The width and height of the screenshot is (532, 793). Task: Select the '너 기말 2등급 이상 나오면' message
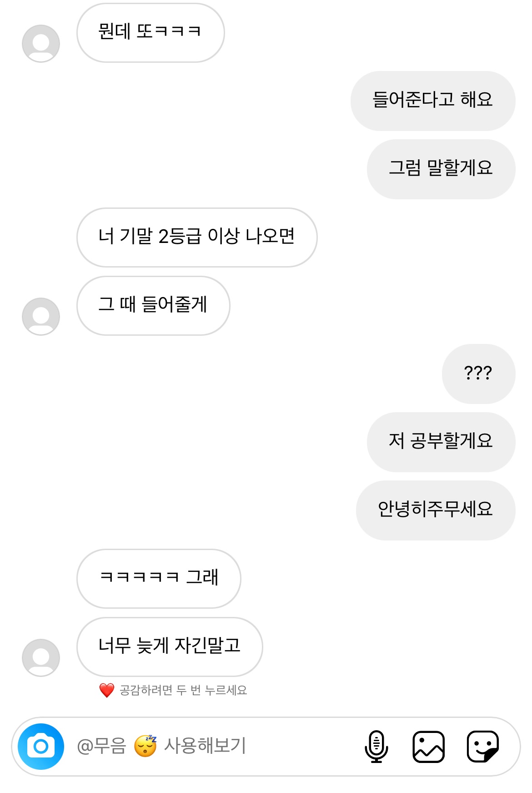197,237
